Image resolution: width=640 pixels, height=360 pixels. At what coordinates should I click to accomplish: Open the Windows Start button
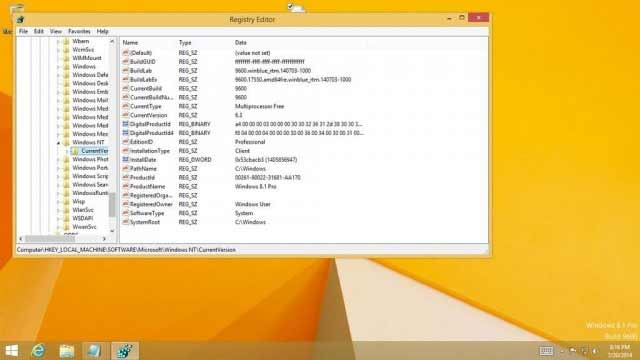tap(11, 351)
